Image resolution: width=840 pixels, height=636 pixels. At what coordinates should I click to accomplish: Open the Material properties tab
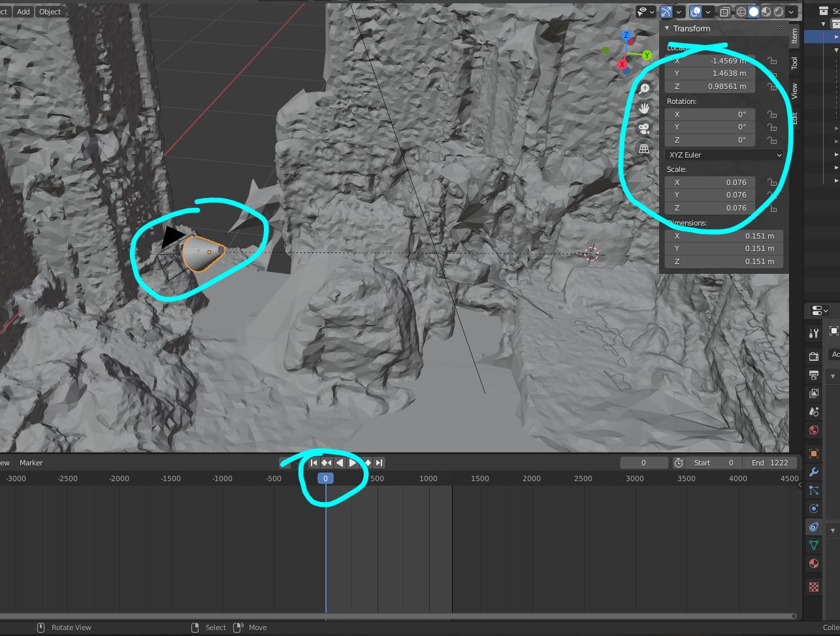click(814, 563)
